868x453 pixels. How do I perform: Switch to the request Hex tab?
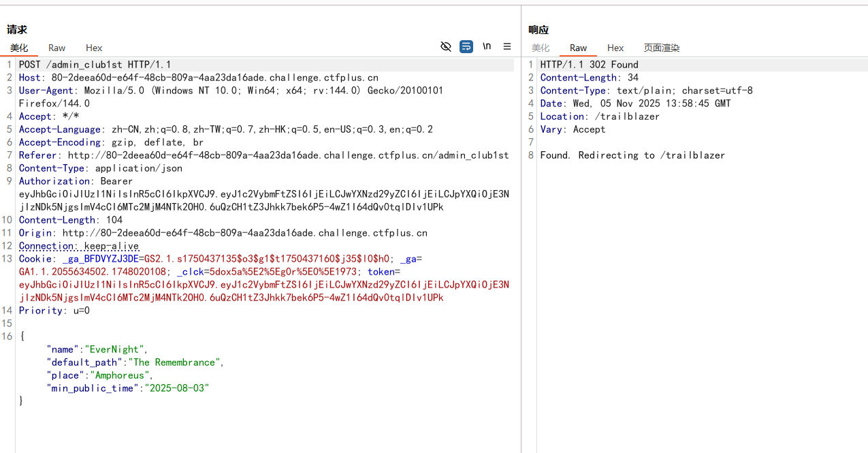94,48
